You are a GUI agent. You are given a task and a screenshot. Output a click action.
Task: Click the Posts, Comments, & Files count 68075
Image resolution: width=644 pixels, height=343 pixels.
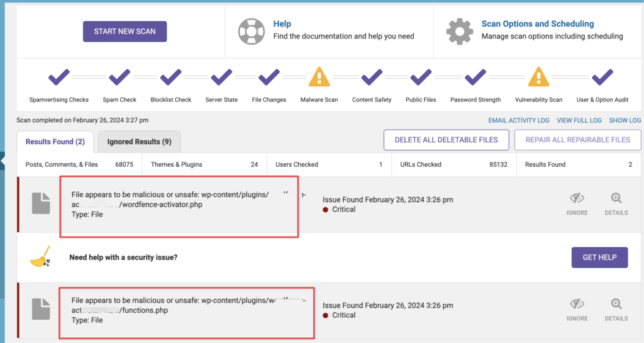[x=124, y=165]
